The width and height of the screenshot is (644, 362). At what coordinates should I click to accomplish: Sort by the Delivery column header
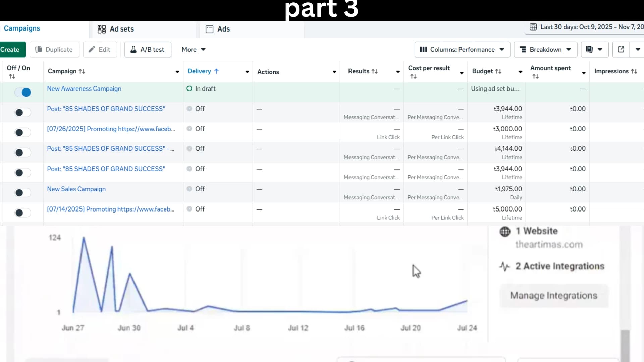click(x=203, y=71)
